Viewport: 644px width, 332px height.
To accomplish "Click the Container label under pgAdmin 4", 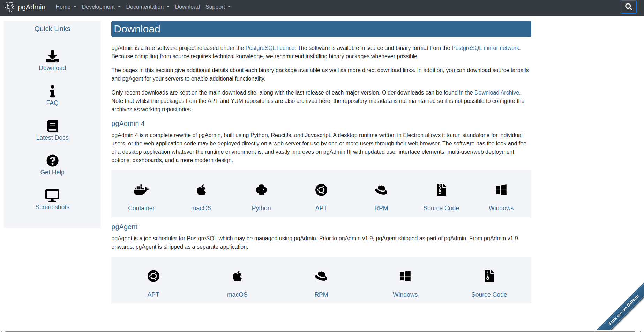I will pos(141,208).
